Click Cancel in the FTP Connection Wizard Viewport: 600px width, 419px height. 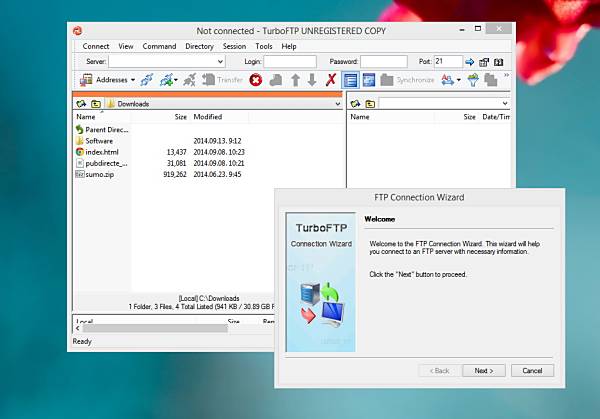click(532, 371)
